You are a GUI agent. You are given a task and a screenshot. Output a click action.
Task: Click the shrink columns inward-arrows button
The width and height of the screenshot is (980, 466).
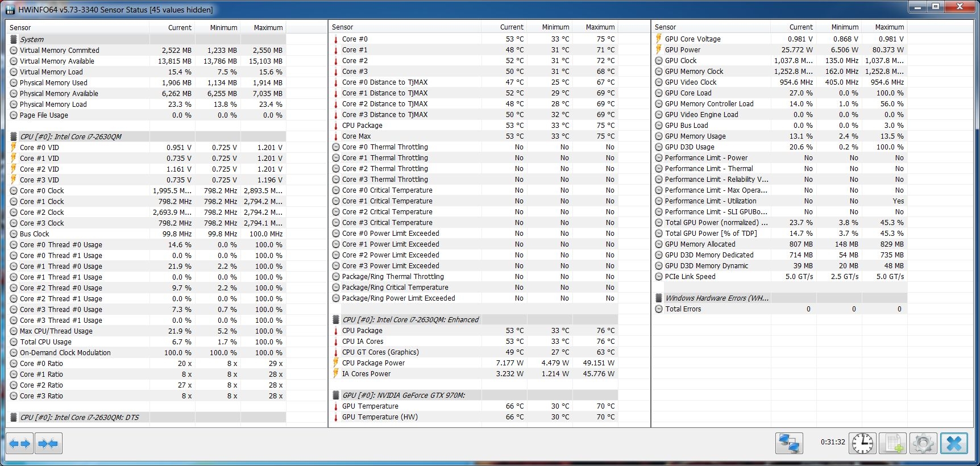click(x=48, y=443)
